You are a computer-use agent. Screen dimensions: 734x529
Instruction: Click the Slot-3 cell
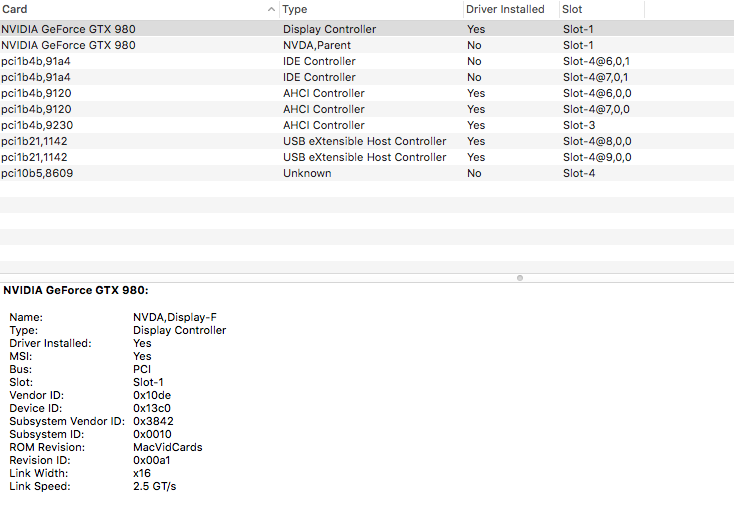tap(579, 125)
